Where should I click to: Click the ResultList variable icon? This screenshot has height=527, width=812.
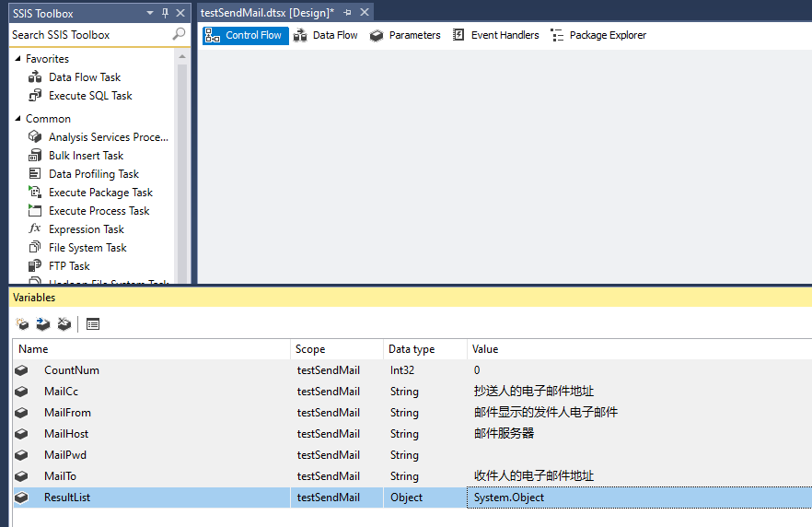21,498
